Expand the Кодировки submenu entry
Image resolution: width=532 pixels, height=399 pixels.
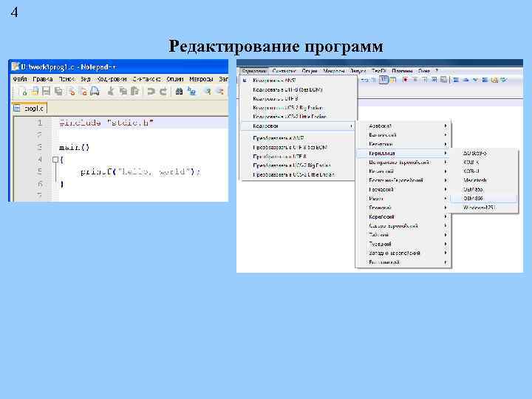click(299, 126)
